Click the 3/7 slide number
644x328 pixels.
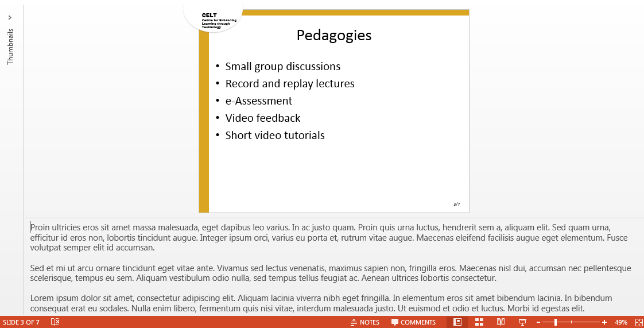(457, 204)
